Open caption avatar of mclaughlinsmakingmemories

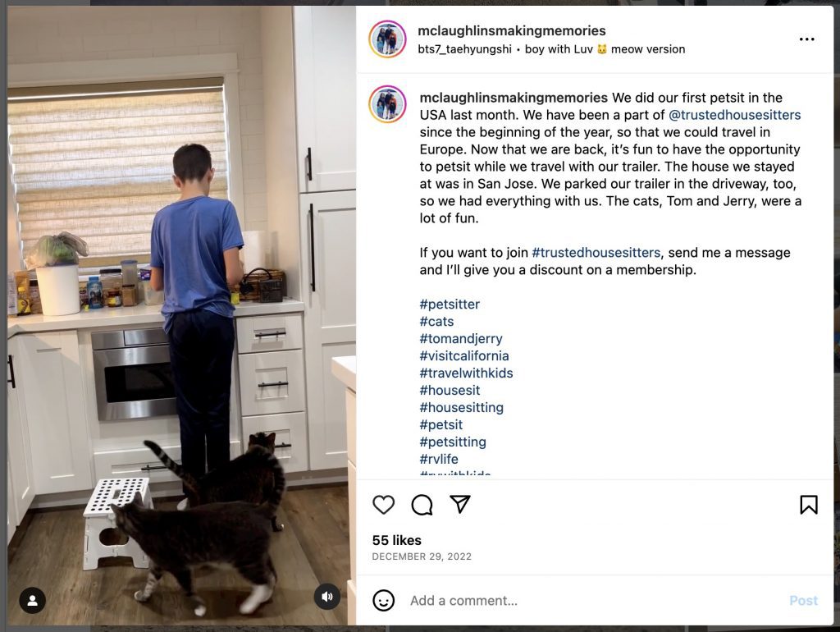(387, 104)
